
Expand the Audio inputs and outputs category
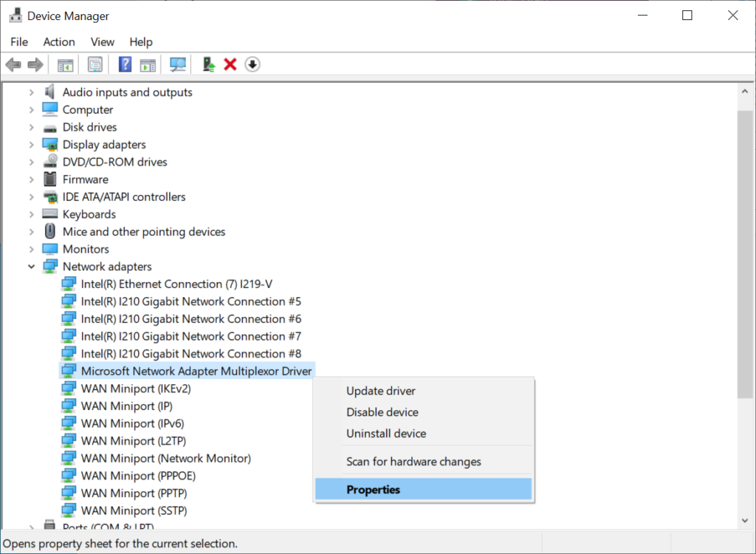pyautogui.click(x=32, y=92)
